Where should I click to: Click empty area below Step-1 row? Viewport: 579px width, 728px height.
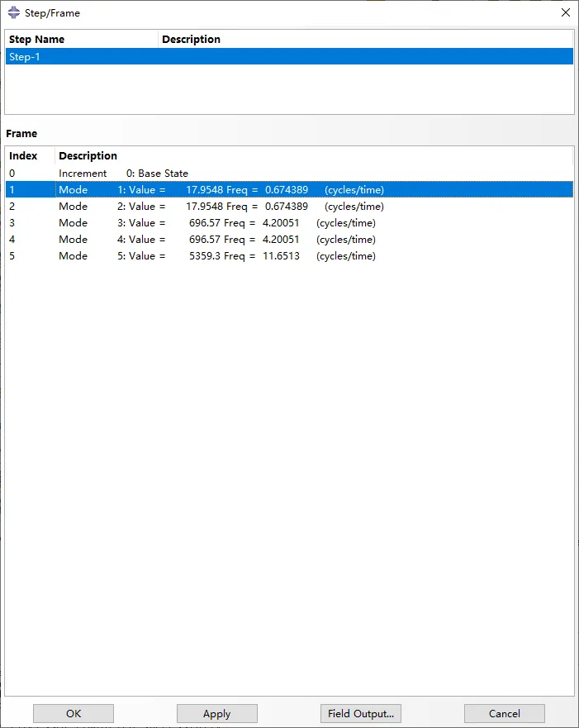pyautogui.click(x=289, y=89)
